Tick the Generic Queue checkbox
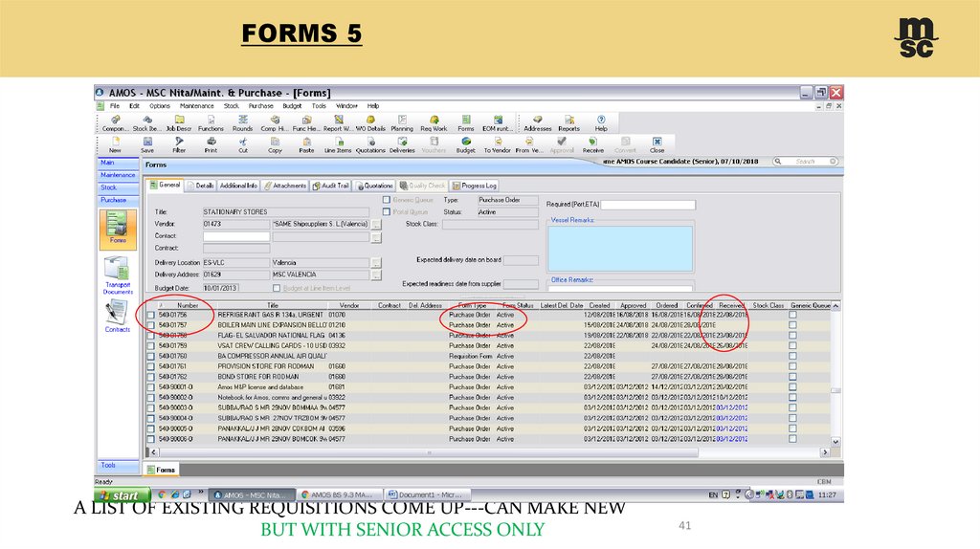This screenshot has width=980, height=549. 387,200
